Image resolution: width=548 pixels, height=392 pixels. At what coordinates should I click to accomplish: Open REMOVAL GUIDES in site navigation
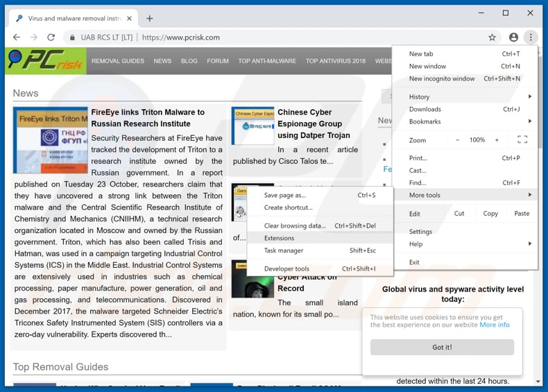coord(118,61)
